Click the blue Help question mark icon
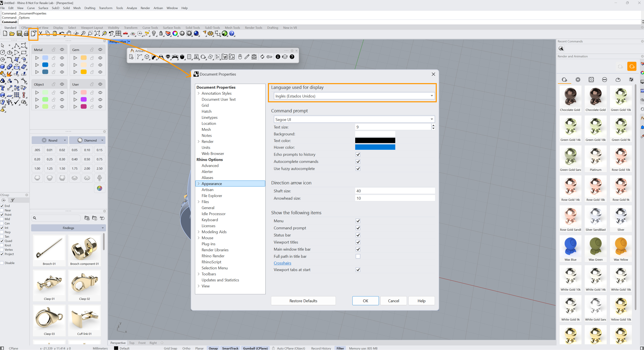Image resolution: width=644 pixels, height=350 pixels. click(232, 33)
